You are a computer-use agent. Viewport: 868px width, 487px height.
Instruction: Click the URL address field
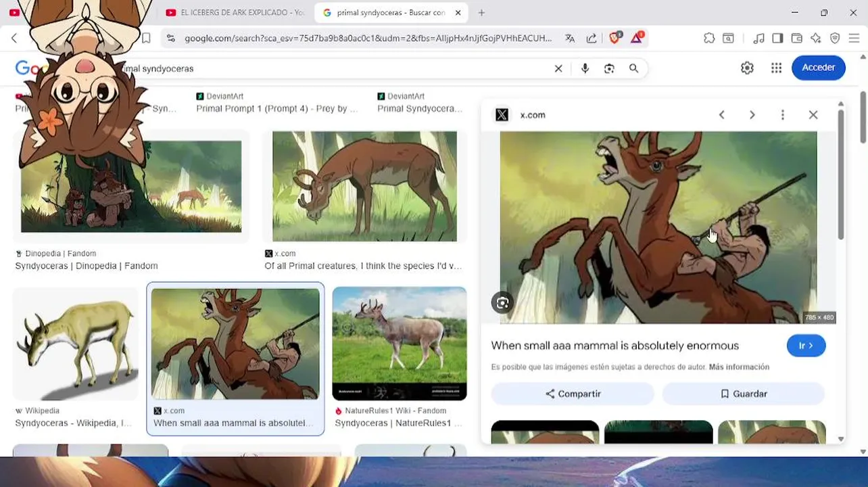click(x=368, y=39)
